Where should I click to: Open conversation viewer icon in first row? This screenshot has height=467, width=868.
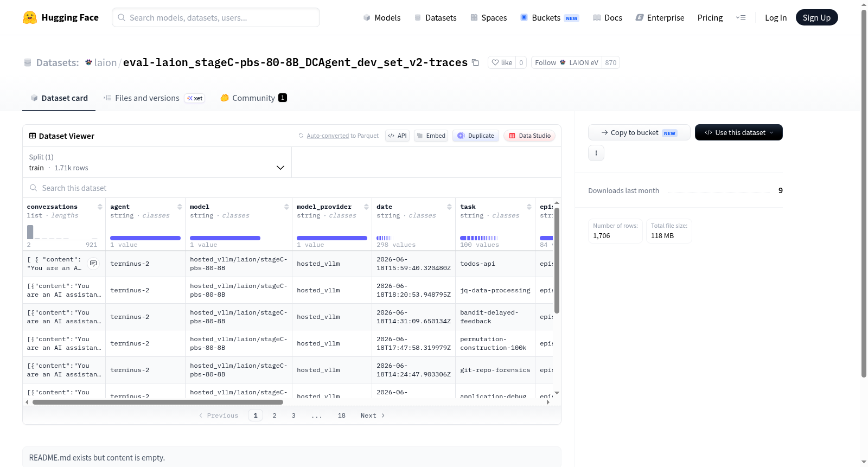(93, 264)
